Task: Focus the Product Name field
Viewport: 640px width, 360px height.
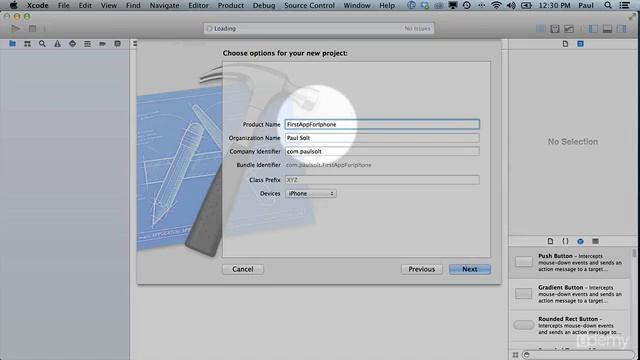Action: point(382,124)
